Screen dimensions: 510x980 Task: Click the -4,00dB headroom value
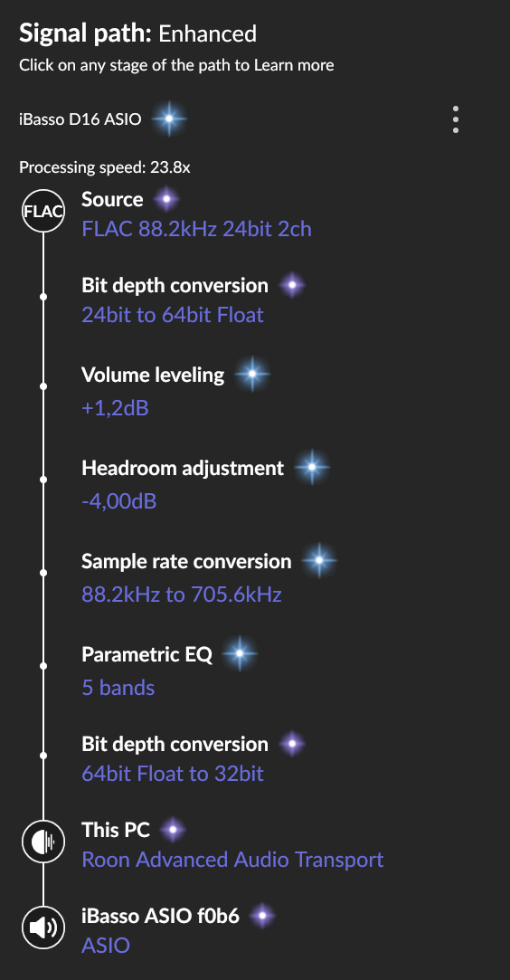point(118,500)
